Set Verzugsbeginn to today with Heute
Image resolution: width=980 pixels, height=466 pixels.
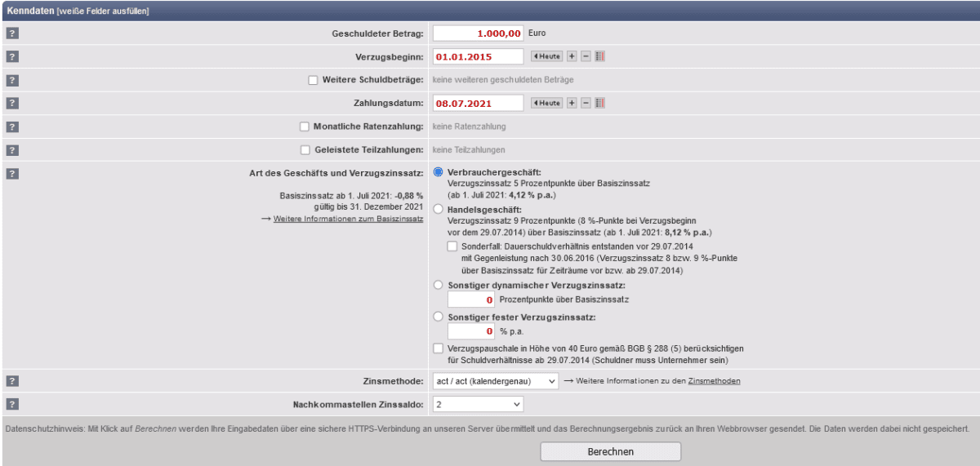click(547, 56)
